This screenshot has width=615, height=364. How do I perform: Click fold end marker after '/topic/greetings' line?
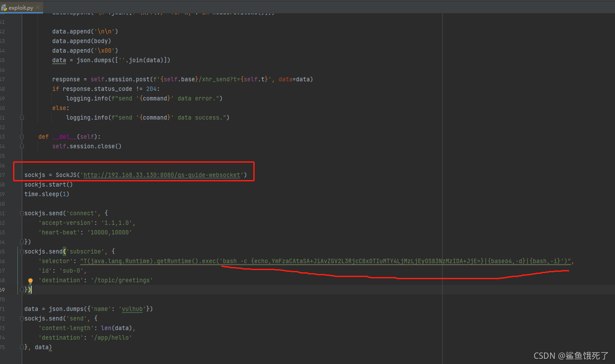[22, 290]
